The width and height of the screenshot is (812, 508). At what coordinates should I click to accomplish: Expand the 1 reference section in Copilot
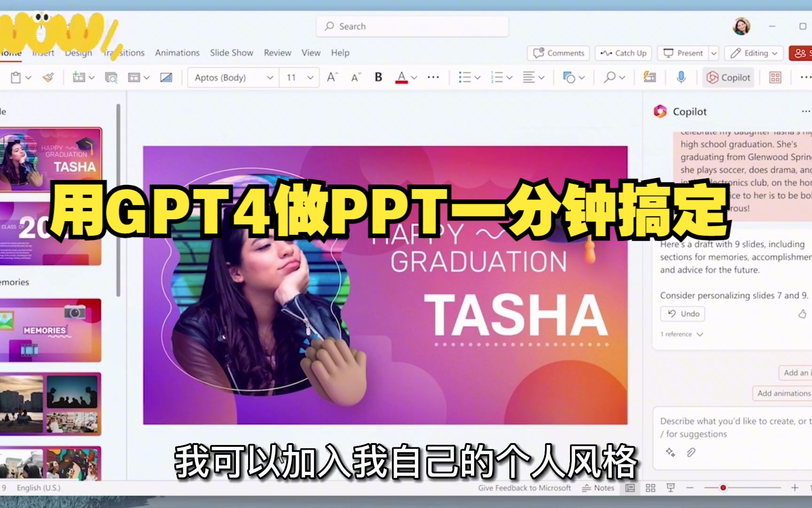pos(681,334)
